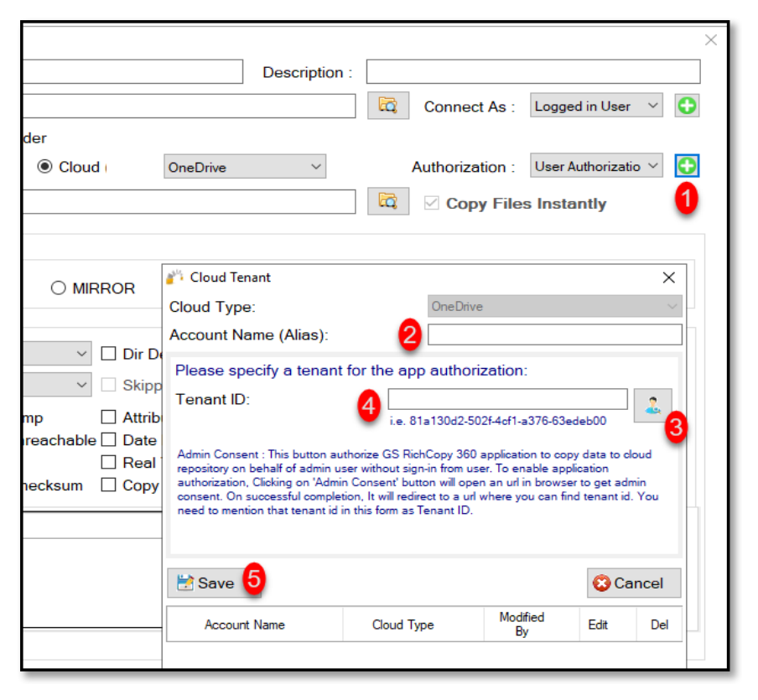
Task: Enable the Attrib... checkbox
Action: click(x=108, y=417)
